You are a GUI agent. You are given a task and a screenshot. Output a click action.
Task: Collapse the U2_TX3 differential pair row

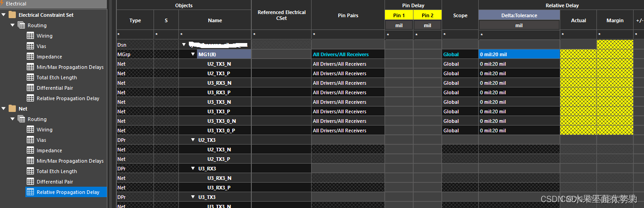coord(193,140)
